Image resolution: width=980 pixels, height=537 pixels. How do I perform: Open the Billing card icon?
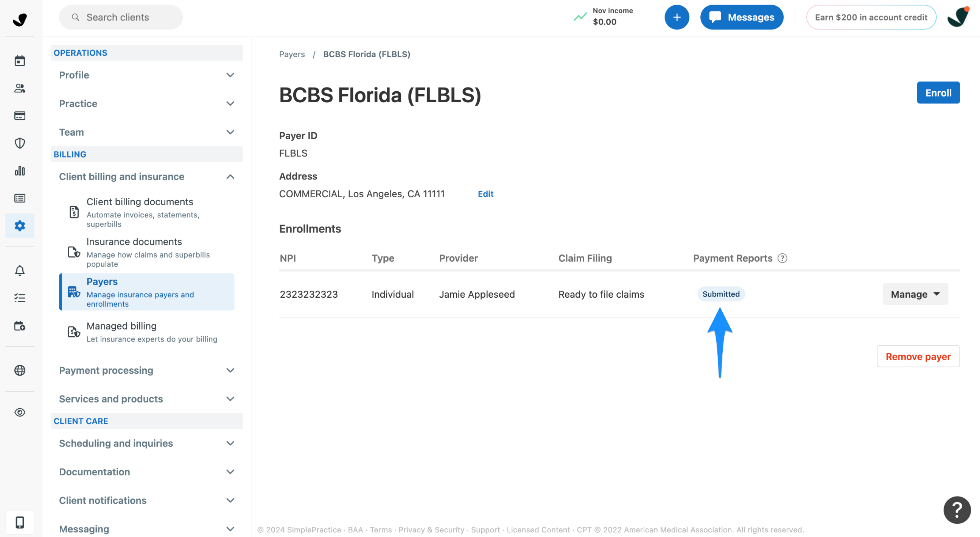pos(20,116)
